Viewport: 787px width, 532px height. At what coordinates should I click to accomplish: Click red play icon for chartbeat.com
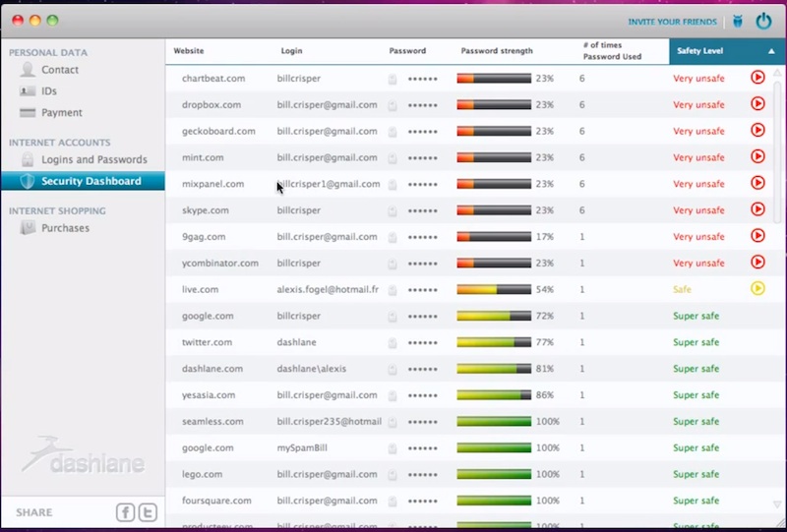click(757, 78)
